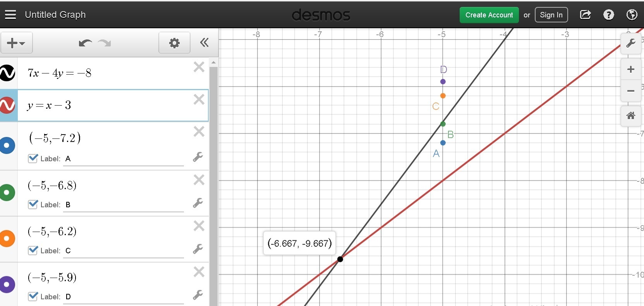Uncheck the Label checkbox for point D
This screenshot has width=644, height=306.
click(33, 296)
